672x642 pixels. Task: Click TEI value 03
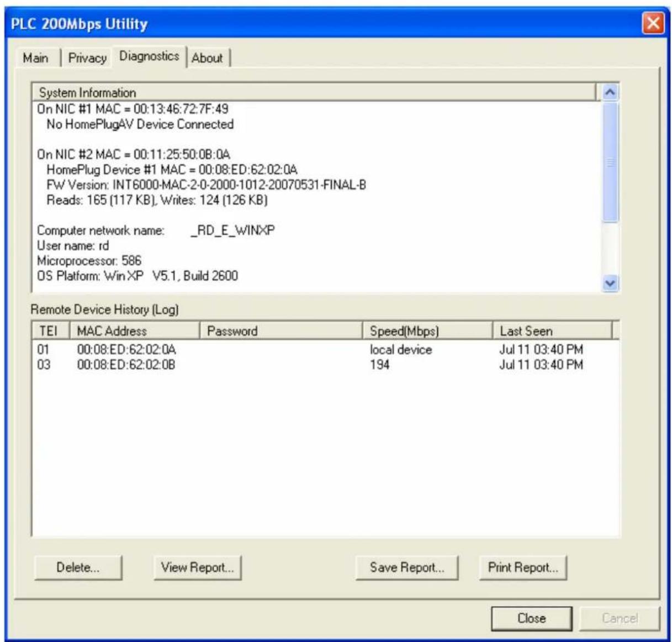[x=44, y=365]
